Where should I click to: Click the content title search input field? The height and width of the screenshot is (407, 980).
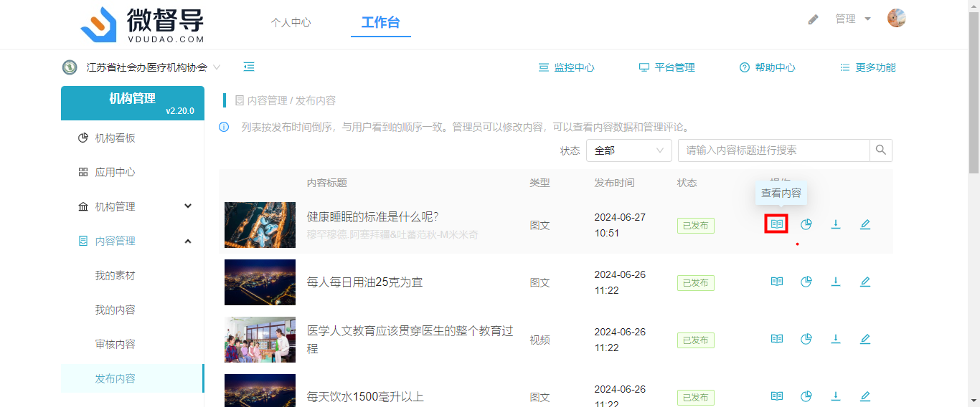(773, 150)
